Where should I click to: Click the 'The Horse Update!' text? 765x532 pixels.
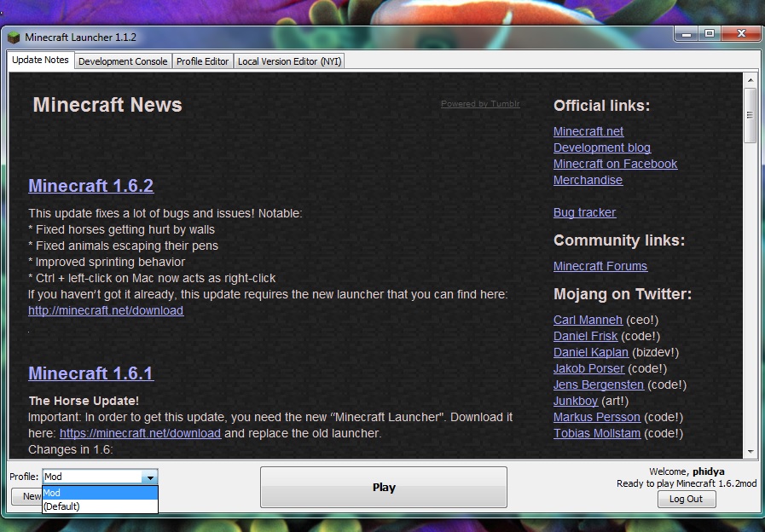84,401
